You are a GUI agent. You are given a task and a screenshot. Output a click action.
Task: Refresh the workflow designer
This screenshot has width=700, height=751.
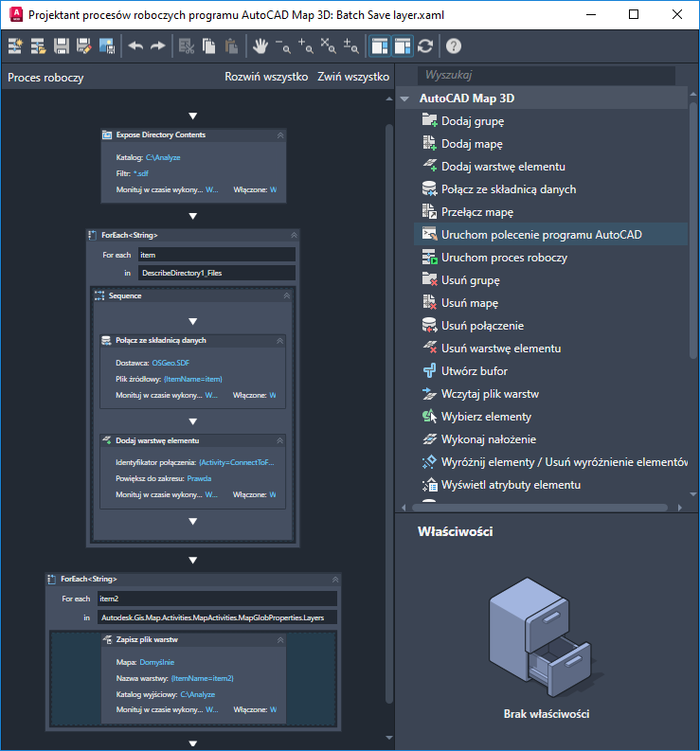pos(425,46)
